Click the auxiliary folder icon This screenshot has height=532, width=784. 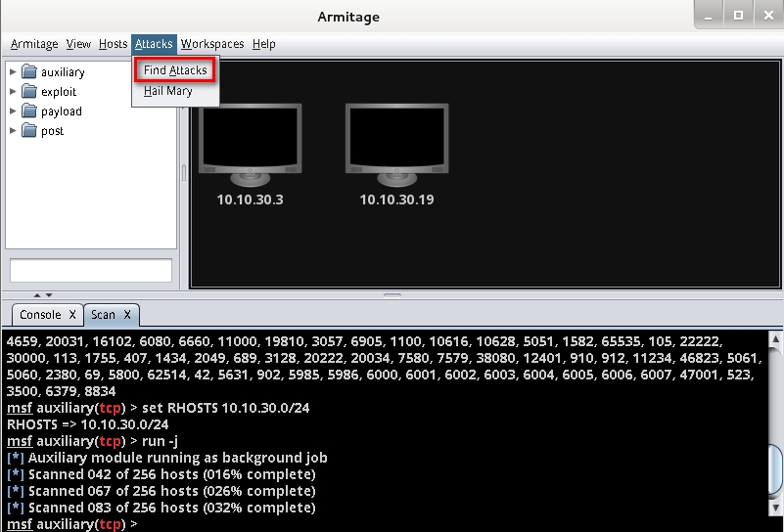coord(29,72)
